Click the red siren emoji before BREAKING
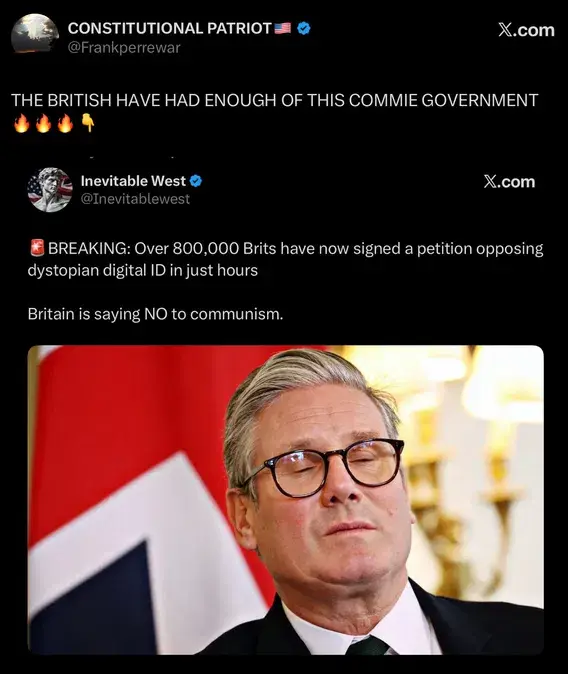 pyautogui.click(x=37, y=248)
